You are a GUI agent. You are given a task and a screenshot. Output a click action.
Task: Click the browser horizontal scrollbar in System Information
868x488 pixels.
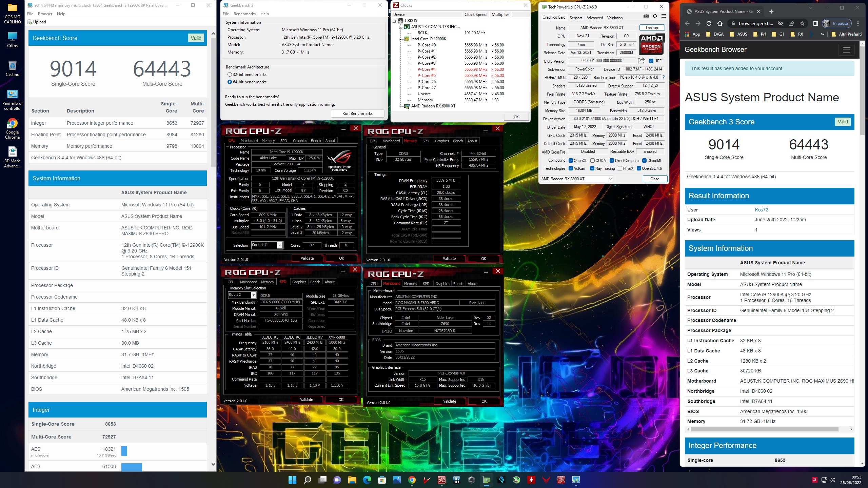coord(765,429)
